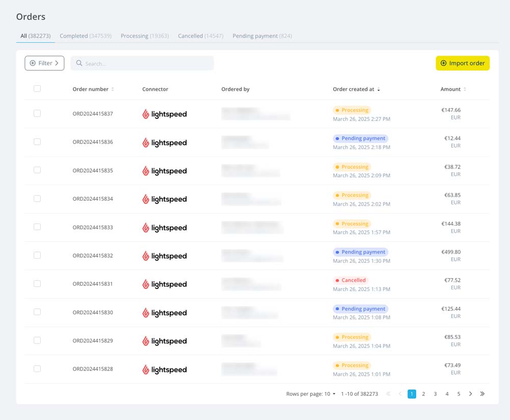Image resolution: width=510 pixels, height=420 pixels.
Task: Click Lightspeed logo for ORD2024415829
Action: pos(165,341)
